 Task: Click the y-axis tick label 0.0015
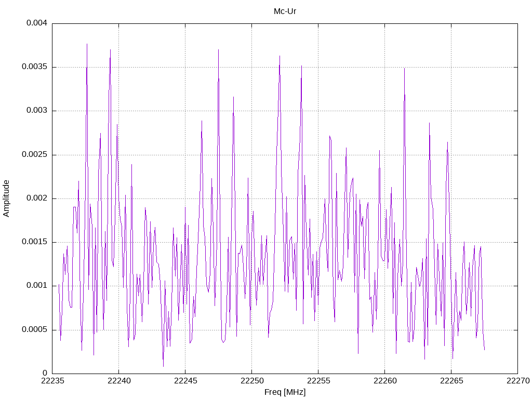(x=34, y=242)
